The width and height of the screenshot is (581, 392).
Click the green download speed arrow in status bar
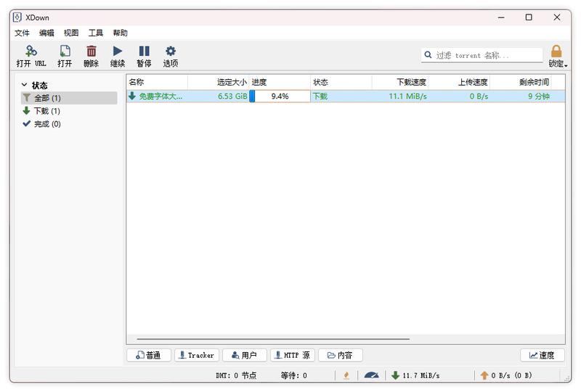pyautogui.click(x=395, y=375)
